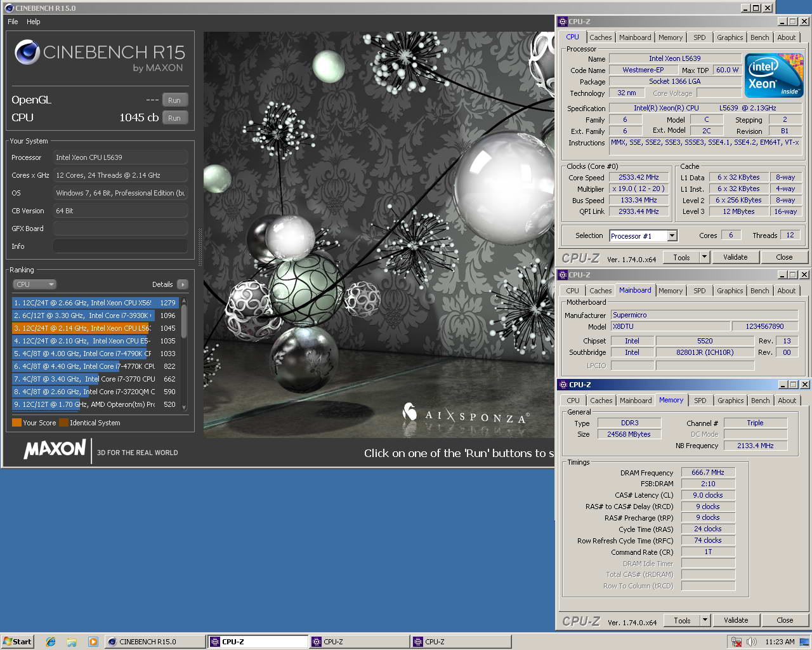Click the 11:23 AM taskbar clock
The height and width of the screenshot is (650, 812).
pos(779,642)
